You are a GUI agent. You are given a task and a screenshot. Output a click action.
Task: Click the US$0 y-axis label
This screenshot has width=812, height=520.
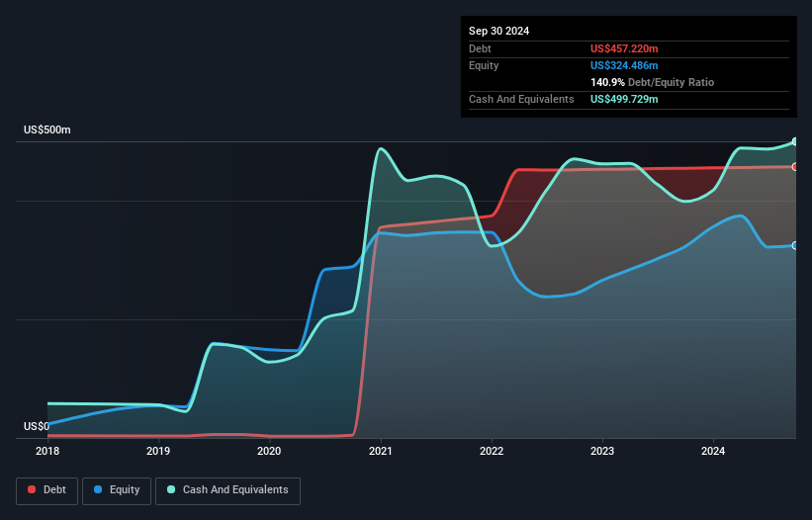pyautogui.click(x=37, y=426)
